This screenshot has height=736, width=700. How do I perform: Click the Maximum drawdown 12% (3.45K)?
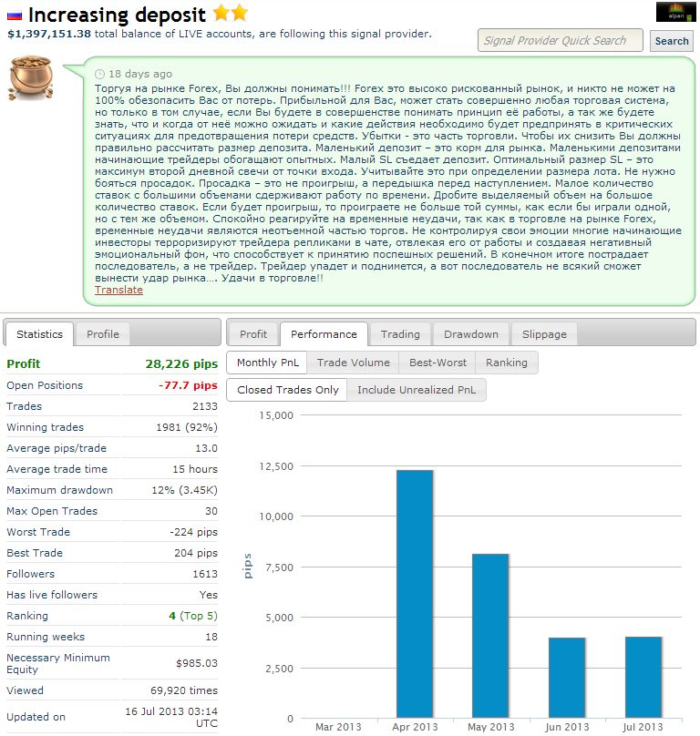coord(184,490)
